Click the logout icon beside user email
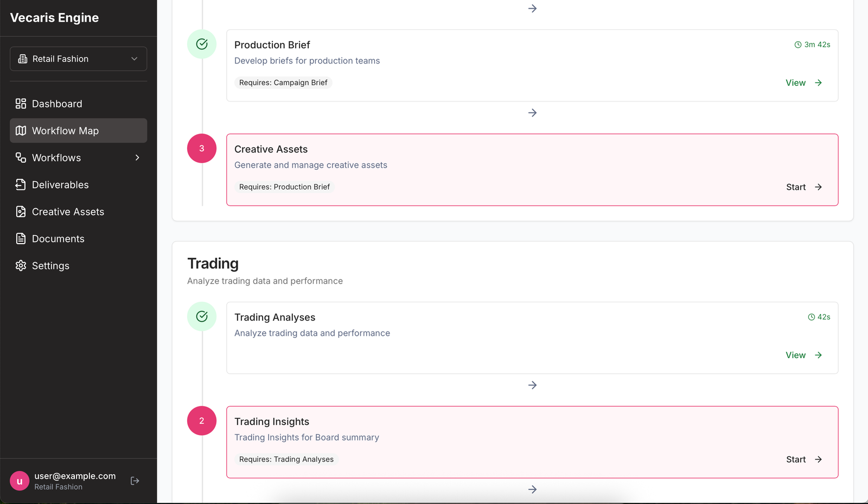The height and width of the screenshot is (504, 868). (135, 481)
